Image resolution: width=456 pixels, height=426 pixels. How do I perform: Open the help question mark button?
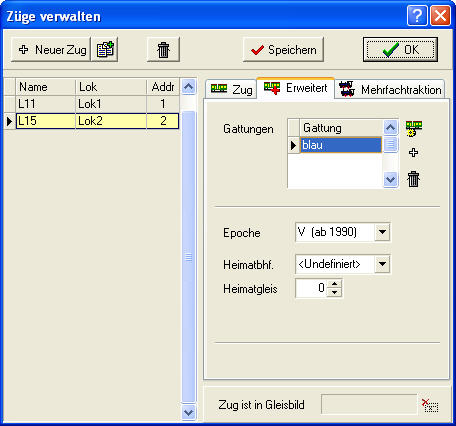coord(417,15)
